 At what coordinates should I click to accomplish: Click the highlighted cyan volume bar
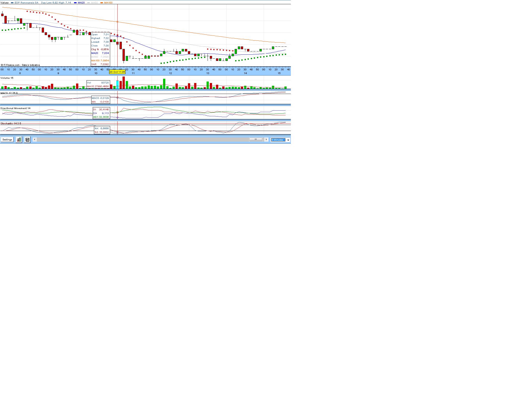coord(118,85)
